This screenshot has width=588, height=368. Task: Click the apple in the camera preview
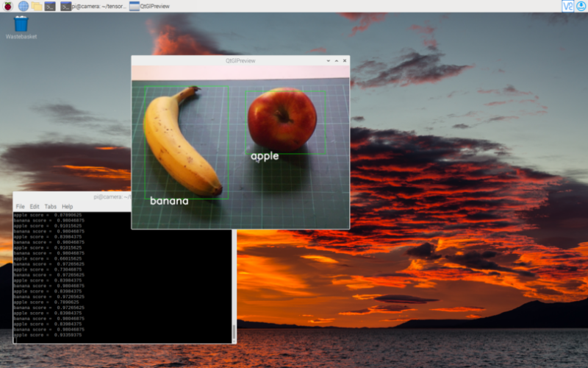click(282, 119)
